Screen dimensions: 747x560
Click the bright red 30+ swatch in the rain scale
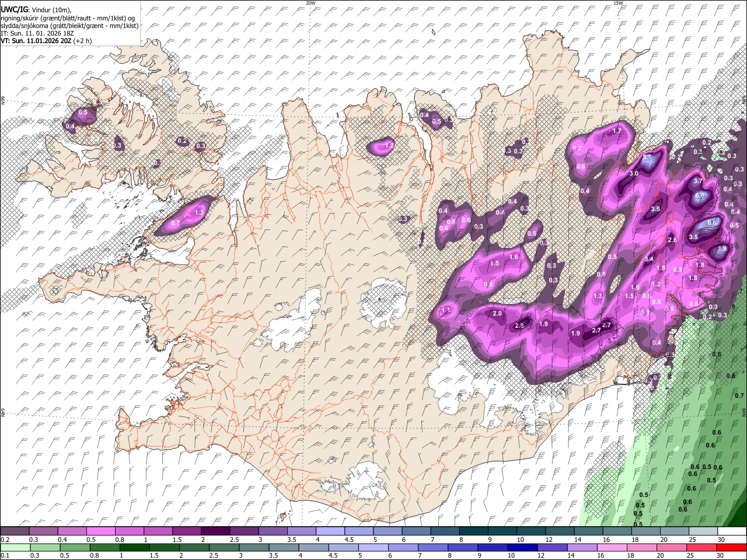(732, 547)
